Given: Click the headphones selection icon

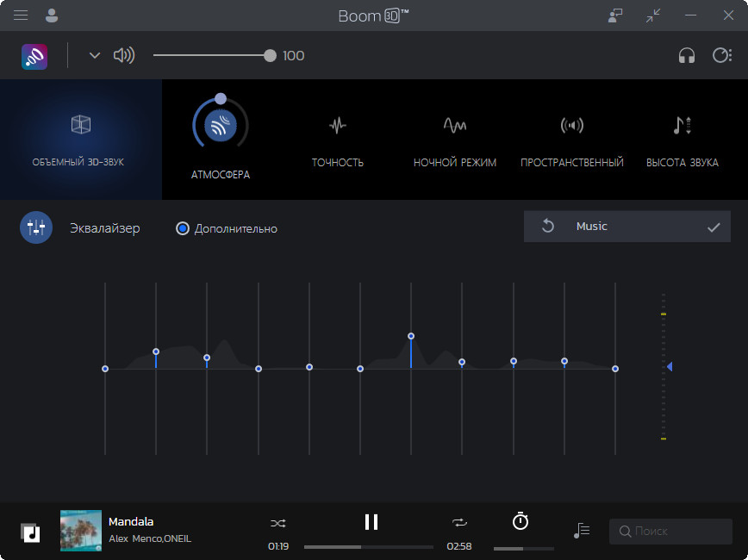Looking at the screenshot, I should point(686,56).
